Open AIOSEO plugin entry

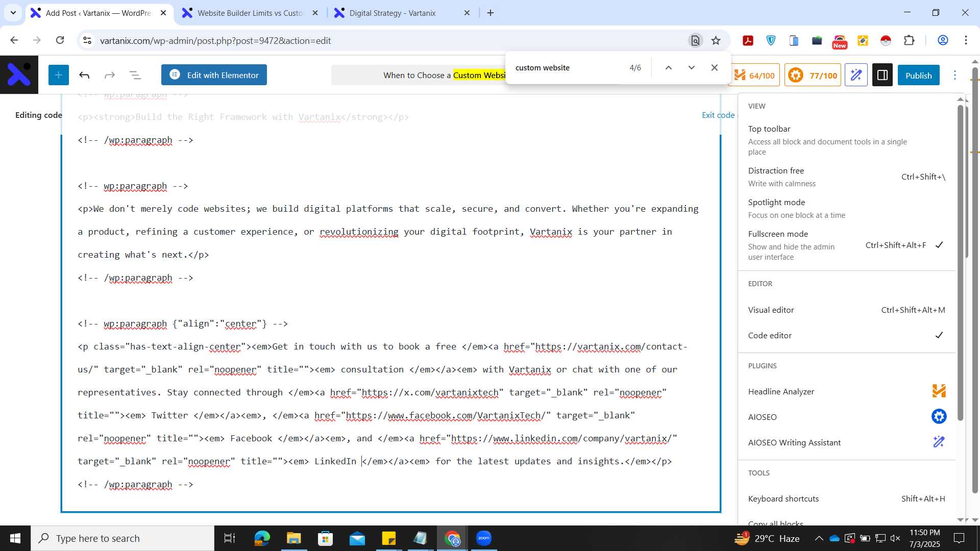(x=846, y=417)
